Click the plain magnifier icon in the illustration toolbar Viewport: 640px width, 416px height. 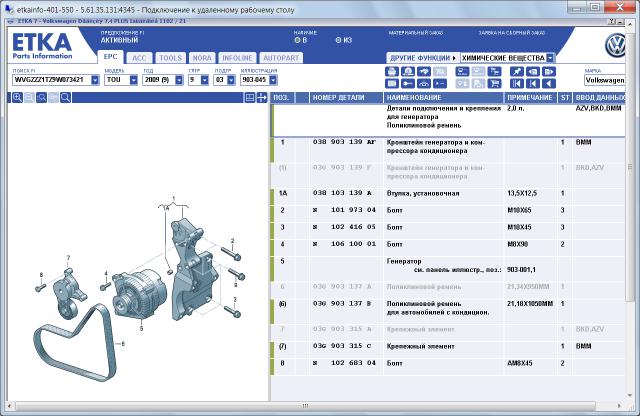pos(65,98)
